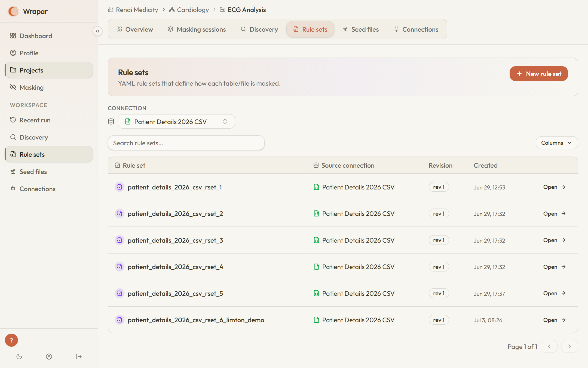Open rule set rset_1
The image size is (588, 368).
point(555,187)
